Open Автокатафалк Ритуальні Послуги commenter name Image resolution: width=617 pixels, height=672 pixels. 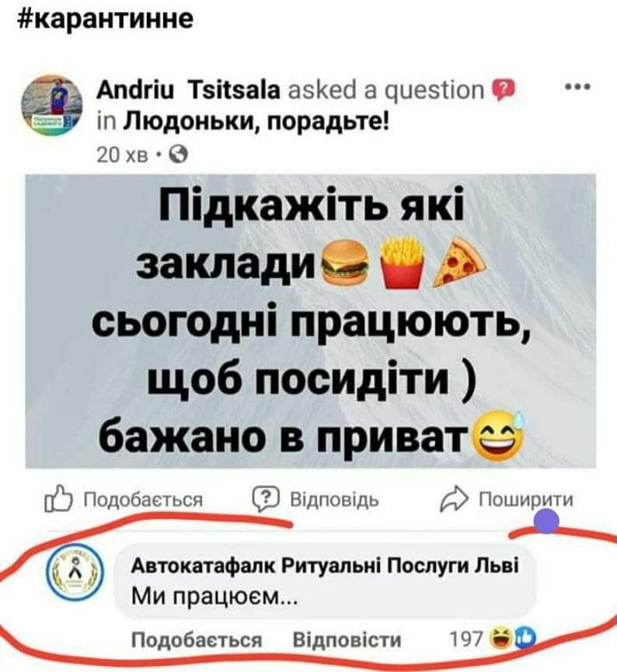point(325,566)
